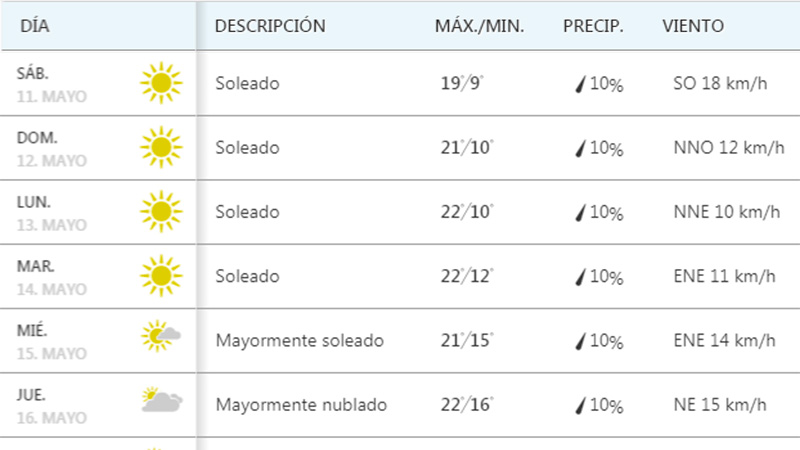Click the sun icon for Sunday 12 Mayo
Viewport: 800px width, 450px height.
[161, 147]
